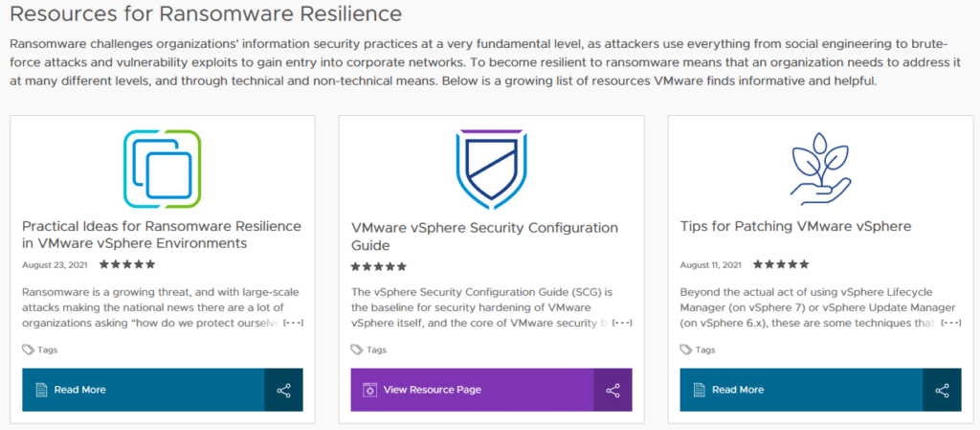
Task: Click the overlapping squares vSphere card image
Action: (x=163, y=169)
